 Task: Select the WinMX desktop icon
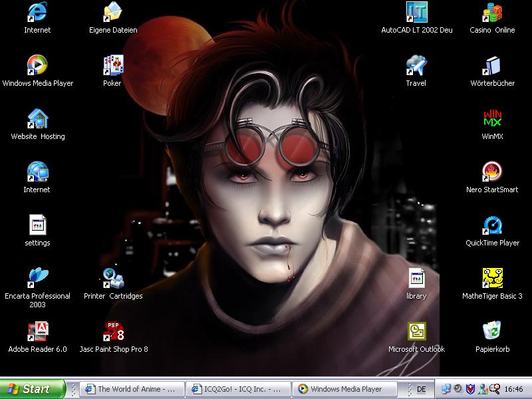click(492, 118)
